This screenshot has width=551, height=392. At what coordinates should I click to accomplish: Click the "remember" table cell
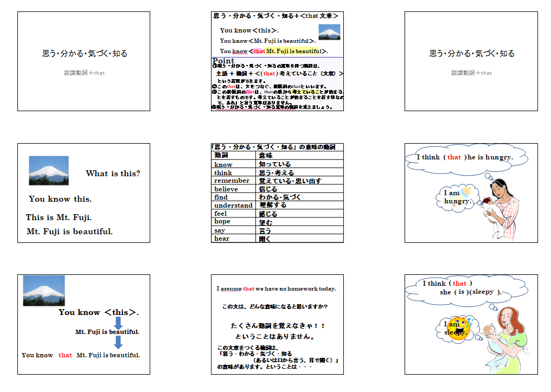click(233, 181)
